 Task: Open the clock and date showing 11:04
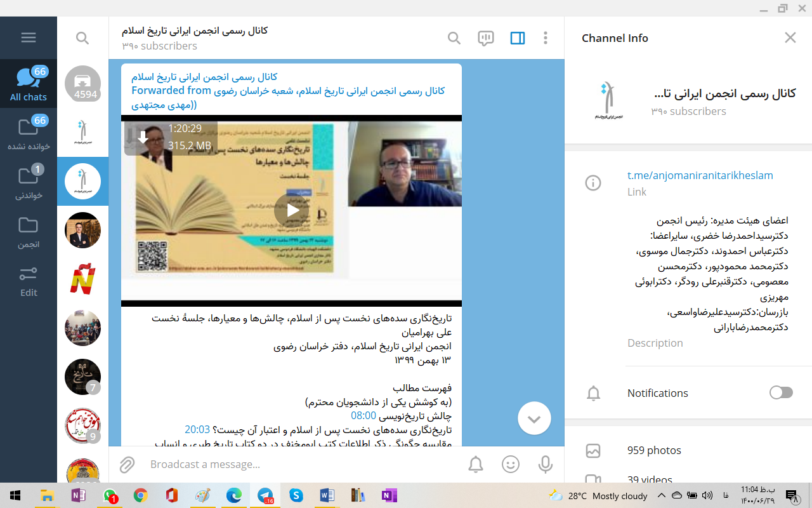click(758, 495)
